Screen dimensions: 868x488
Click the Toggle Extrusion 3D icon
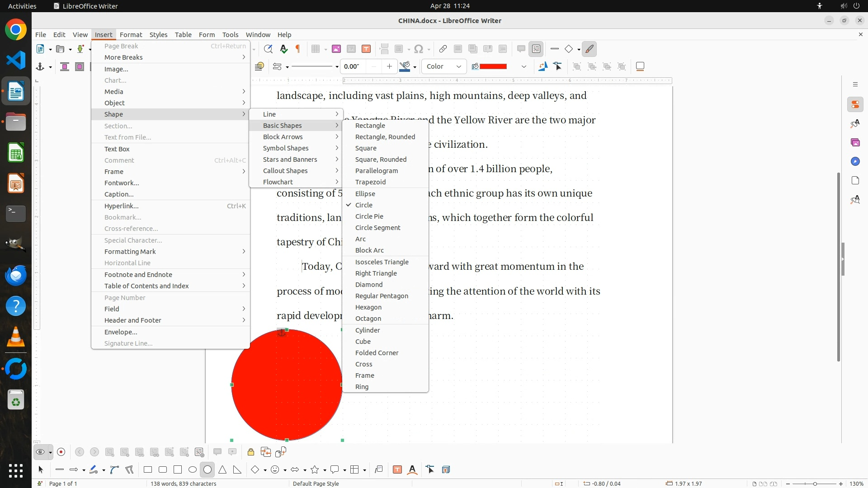(446, 470)
